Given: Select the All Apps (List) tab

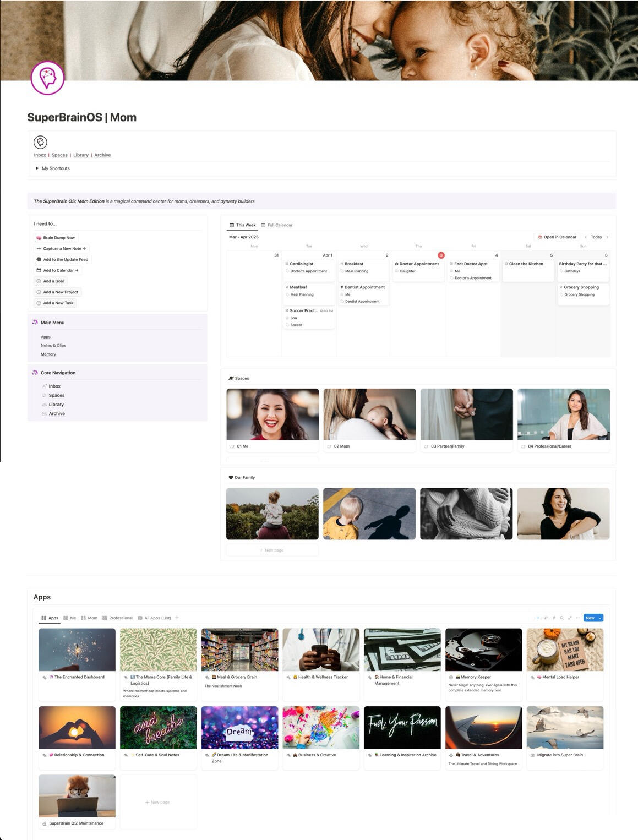Looking at the screenshot, I should click(x=154, y=618).
